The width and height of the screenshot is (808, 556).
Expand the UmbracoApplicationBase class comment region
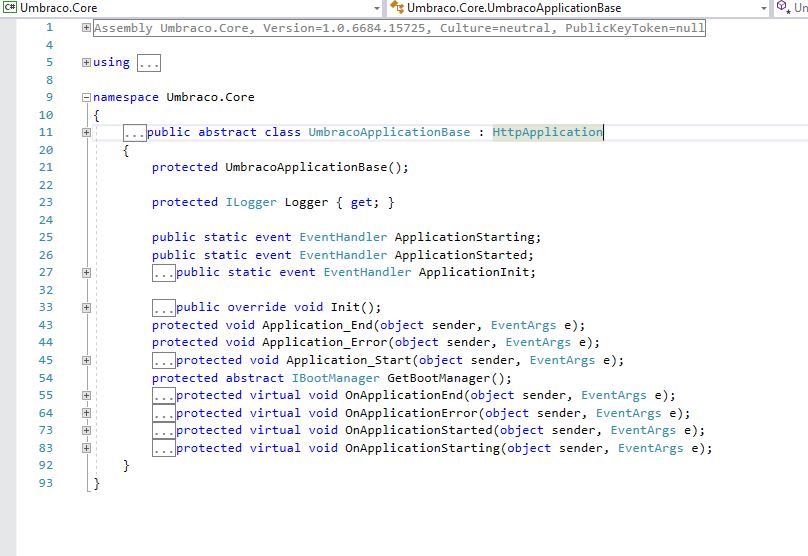tap(87, 132)
